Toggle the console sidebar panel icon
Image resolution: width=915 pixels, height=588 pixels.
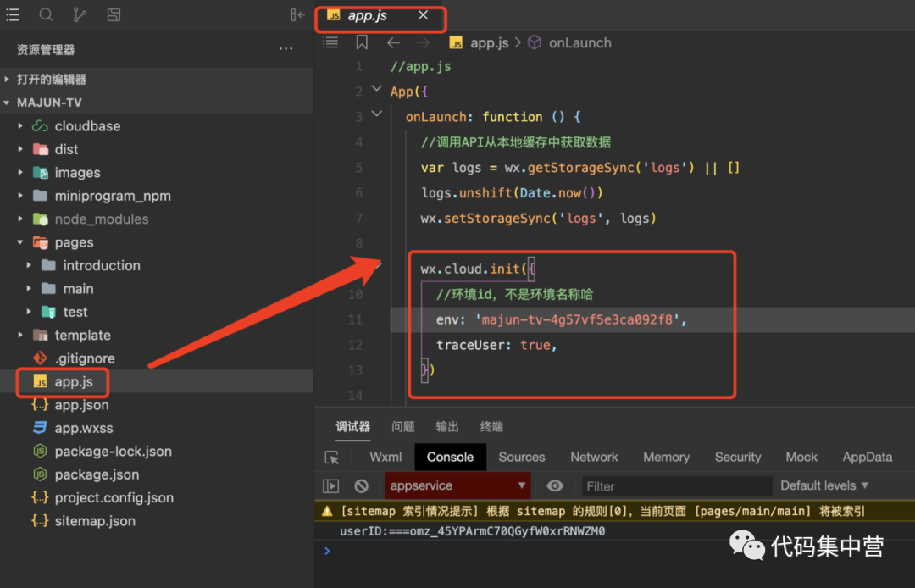pyautogui.click(x=331, y=485)
